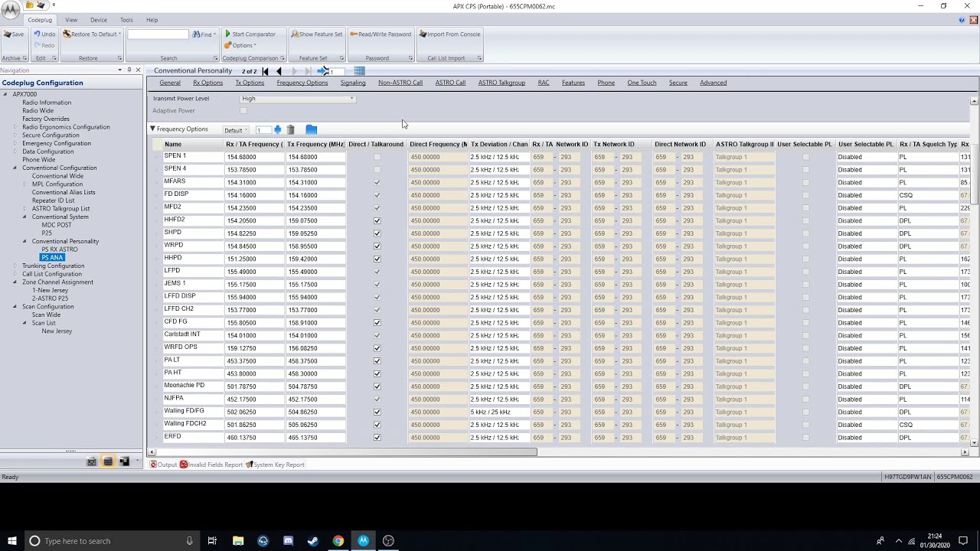
Task: Open the Help ribbon tab
Action: tap(152, 20)
